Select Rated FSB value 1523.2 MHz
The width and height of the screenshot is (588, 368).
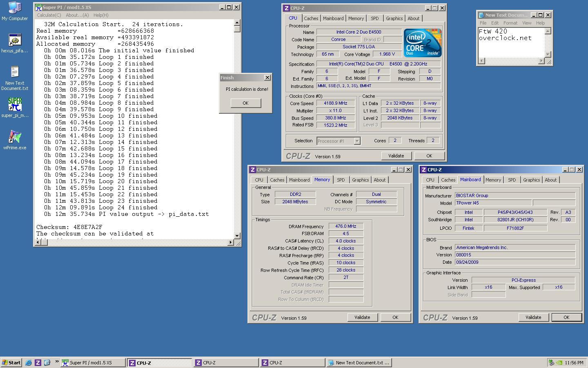pos(336,125)
